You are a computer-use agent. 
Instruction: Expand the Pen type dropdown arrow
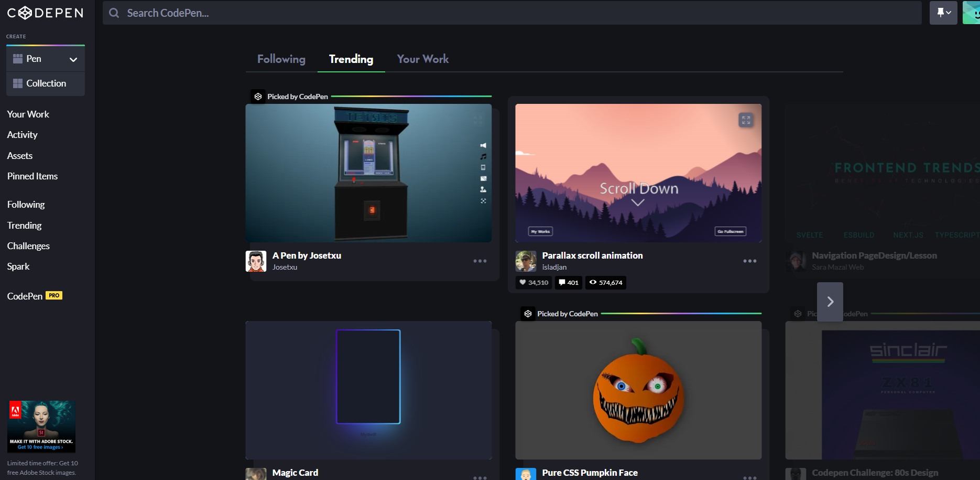pyautogui.click(x=73, y=59)
